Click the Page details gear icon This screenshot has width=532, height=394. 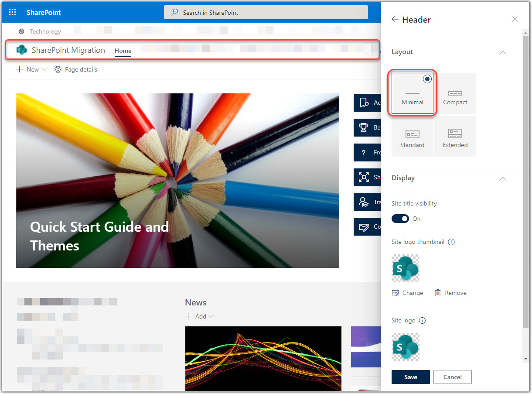[x=57, y=69]
